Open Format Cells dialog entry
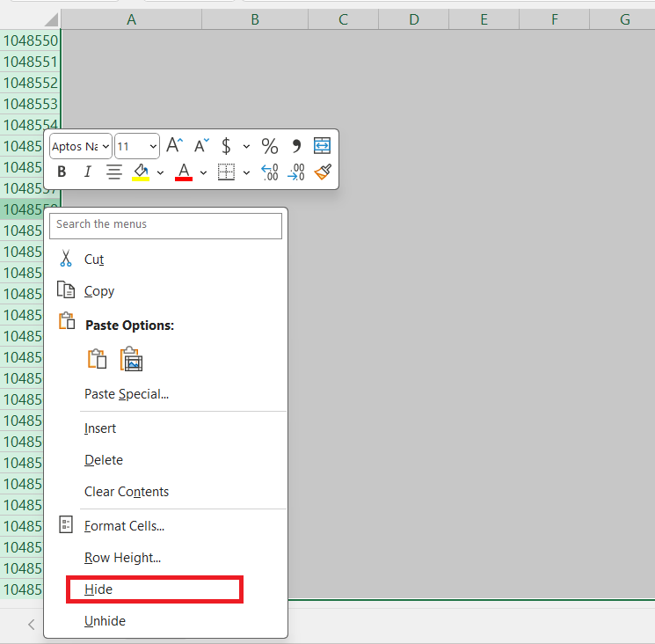The height and width of the screenshot is (644, 655). point(165,526)
